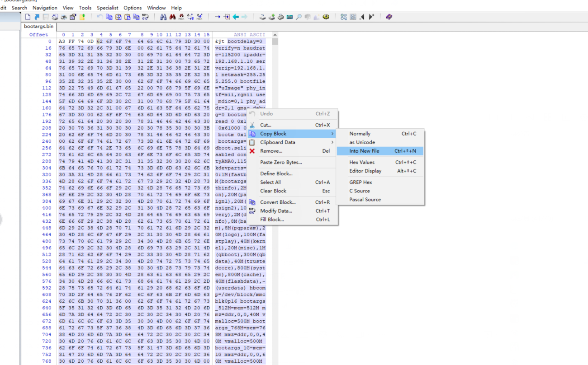Image resolution: width=588 pixels, height=365 pixels.
Task: Click the Open Disk toolbar icon
Action: (263, 17)
